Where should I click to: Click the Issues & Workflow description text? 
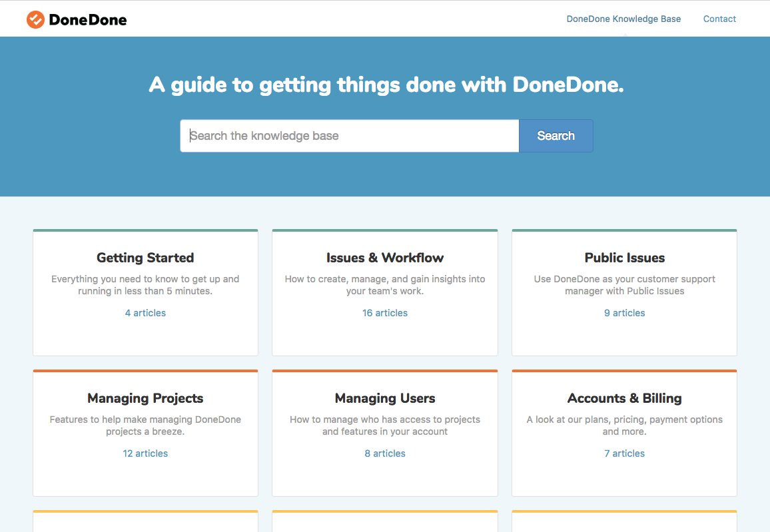pos(385,285)
